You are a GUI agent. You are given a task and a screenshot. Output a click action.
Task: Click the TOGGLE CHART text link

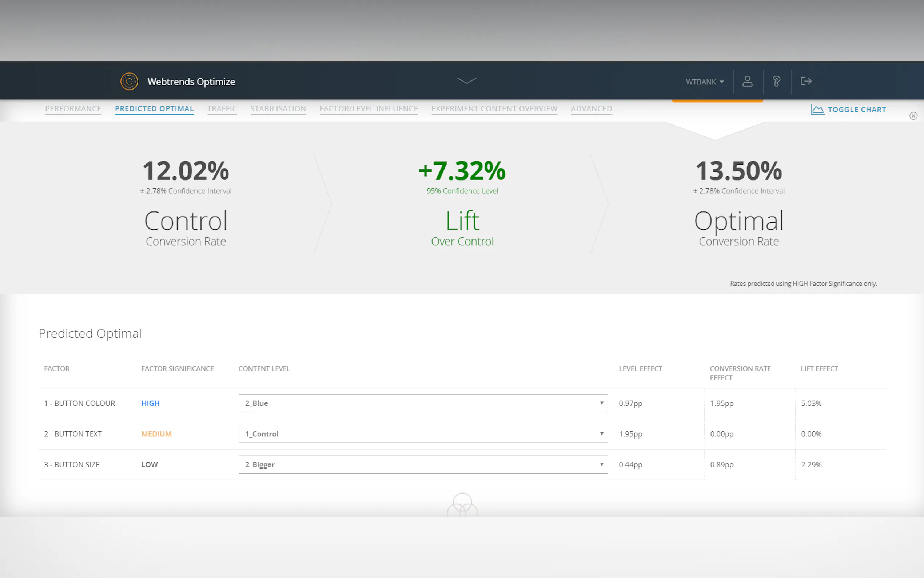pos(857,110)
